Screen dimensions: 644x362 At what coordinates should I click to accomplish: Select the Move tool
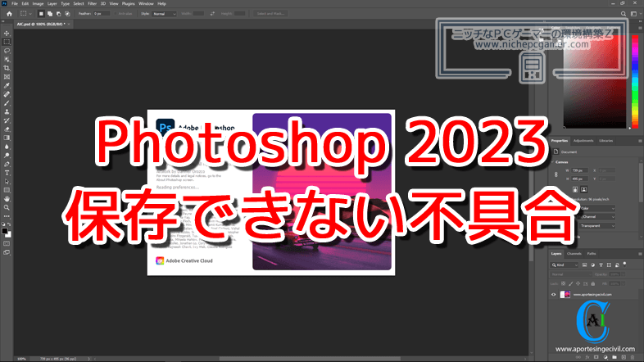pos(7,34)
